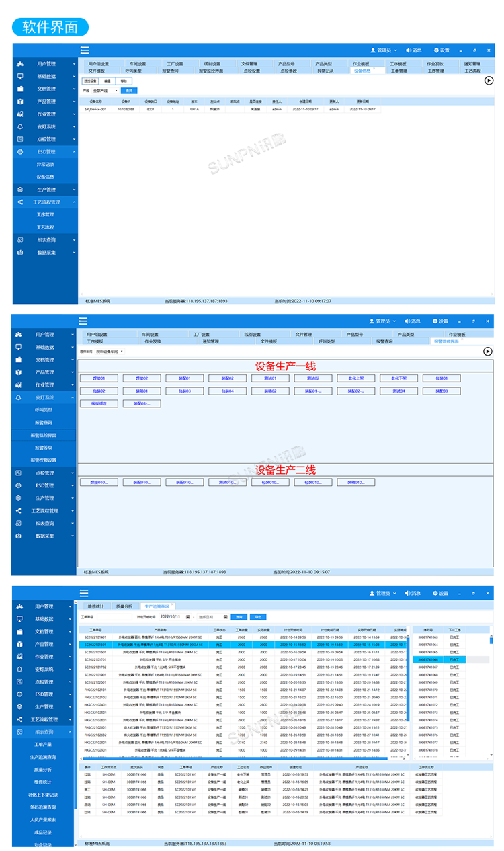Click the bell icon beside the expanded 安灯系统 menu
Viewport: 504px width, 851px height.
[x=19, y=397]
